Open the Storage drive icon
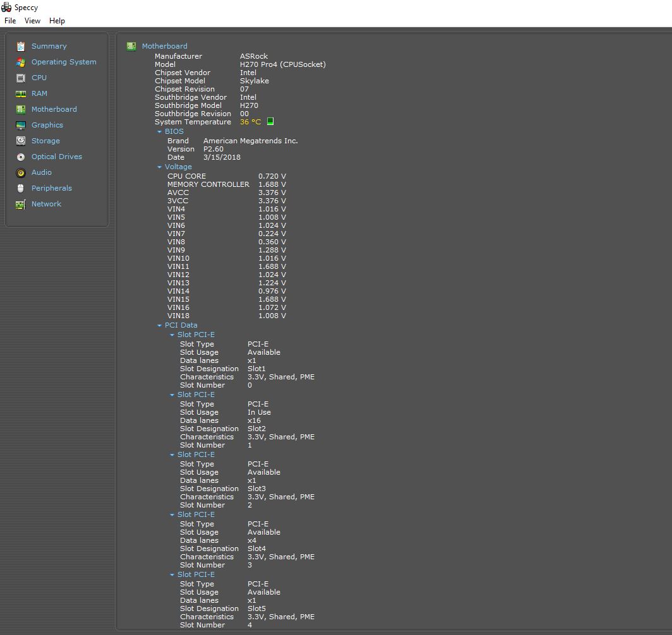The height and width of the screenshot is (635, 672). point(21,141)
